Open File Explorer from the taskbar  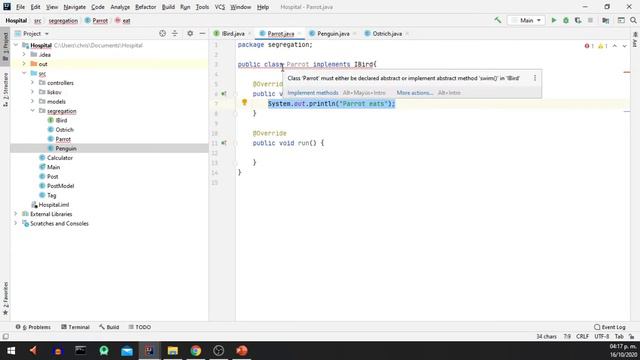coord(173,351)
